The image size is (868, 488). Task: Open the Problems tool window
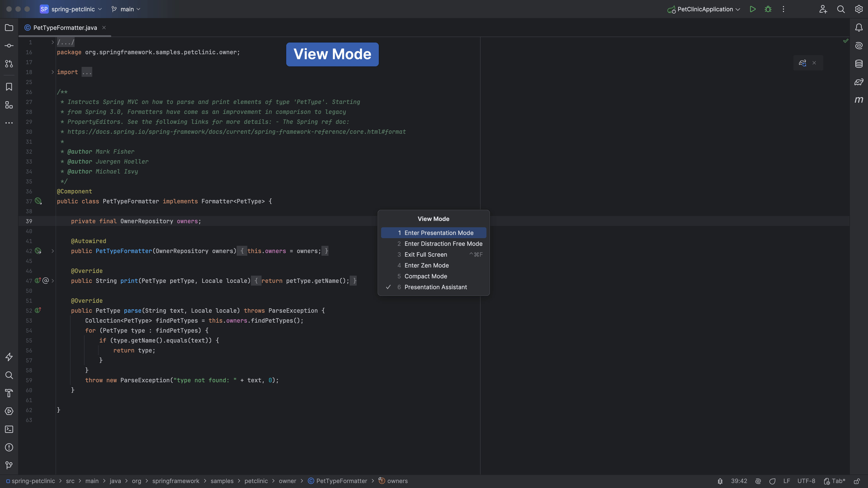coord(9,447)
